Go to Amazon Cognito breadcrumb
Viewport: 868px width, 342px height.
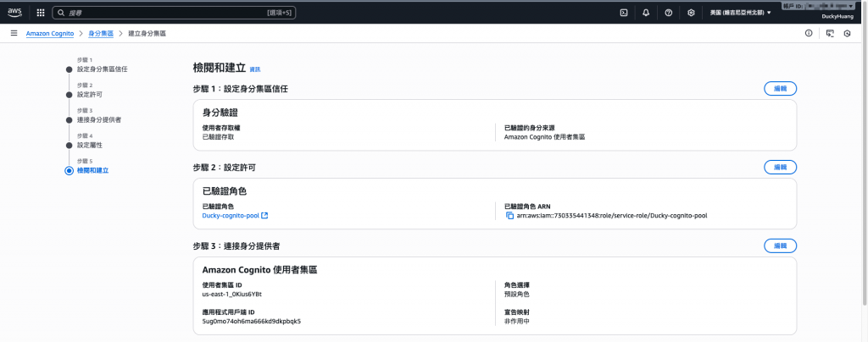[50, 34]
